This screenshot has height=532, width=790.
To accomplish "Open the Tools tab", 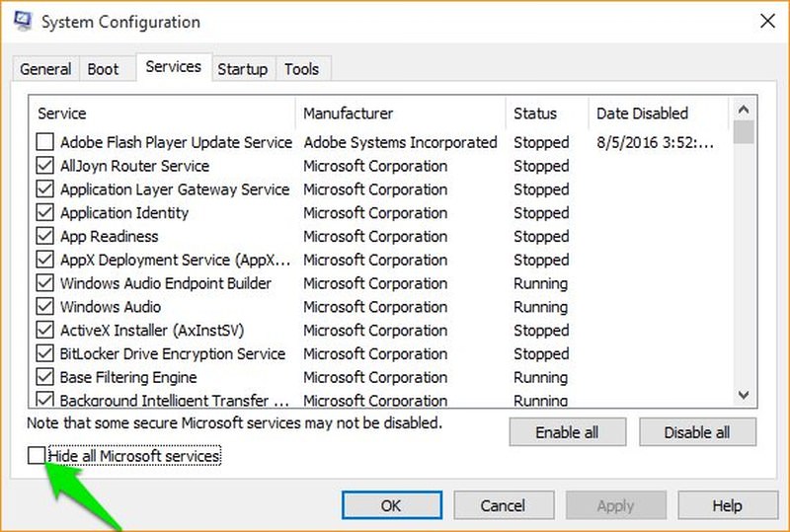I will pyautogui.click(x=302, y=68).
